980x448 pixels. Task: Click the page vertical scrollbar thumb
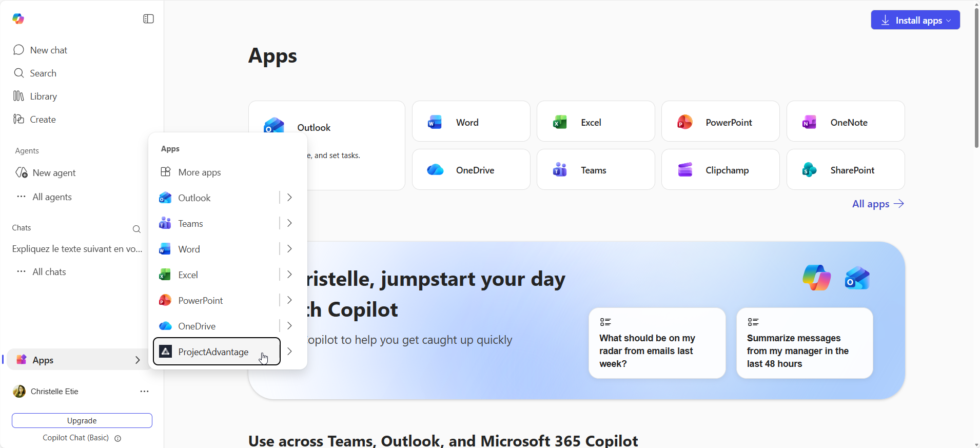click(976, 77)
